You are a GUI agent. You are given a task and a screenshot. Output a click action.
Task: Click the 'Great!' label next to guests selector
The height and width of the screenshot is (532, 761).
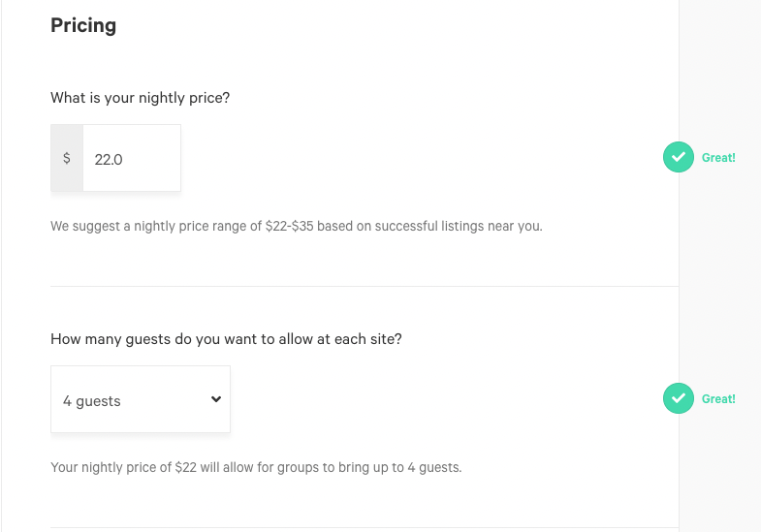click(718, 398)
